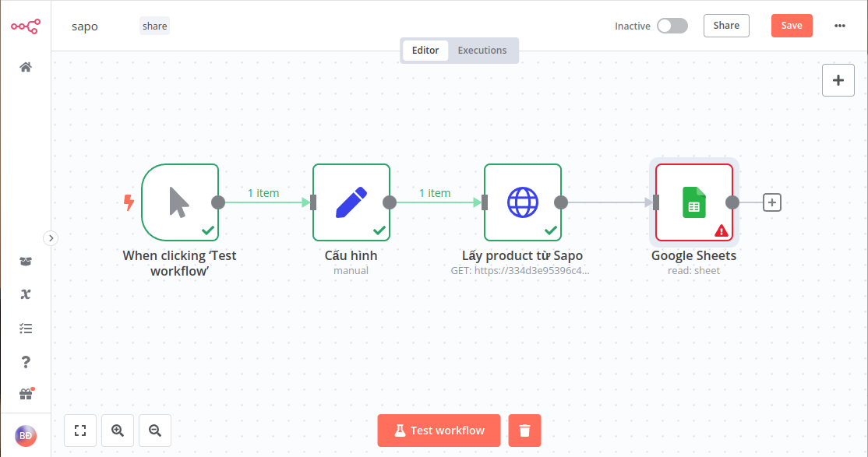Zoom out of the canvas
The height and width of the screenshot is (457, 868).
pos(154,430)
